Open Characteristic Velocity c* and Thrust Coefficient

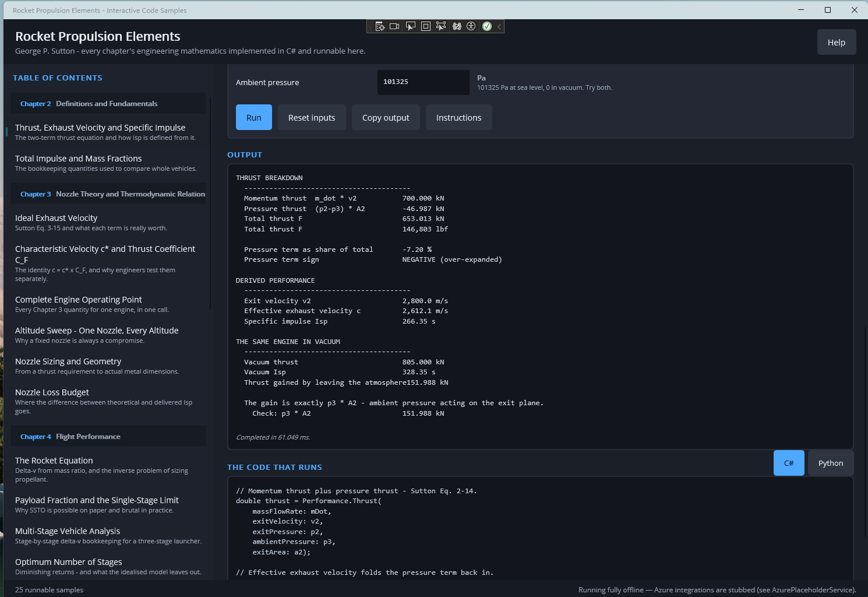click(108, 263)
